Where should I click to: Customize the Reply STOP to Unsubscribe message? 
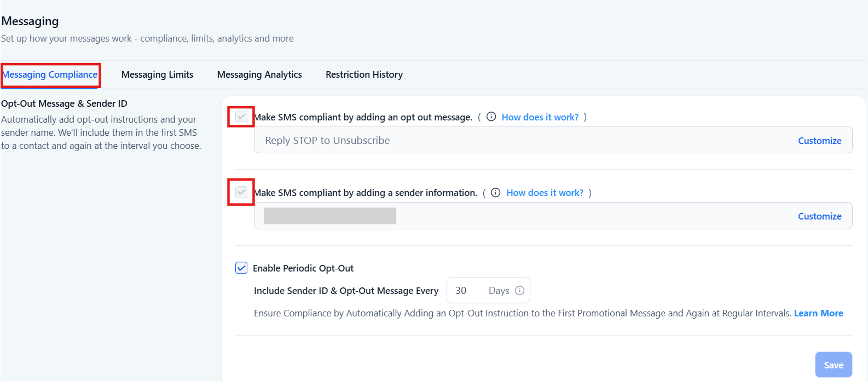click(x=819, y=141)
